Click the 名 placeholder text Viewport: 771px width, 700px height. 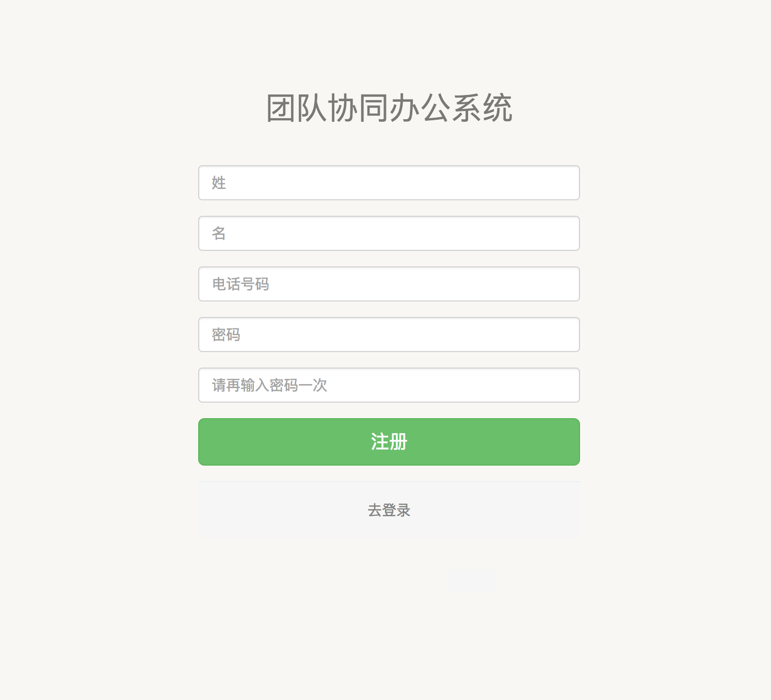pos(219,233)
